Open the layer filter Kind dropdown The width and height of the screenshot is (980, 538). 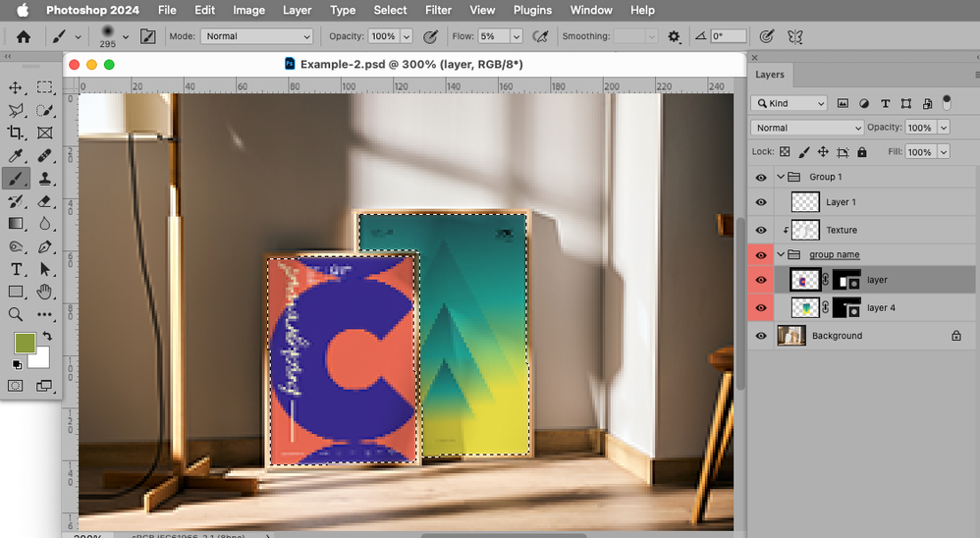(x=789, y=103)
